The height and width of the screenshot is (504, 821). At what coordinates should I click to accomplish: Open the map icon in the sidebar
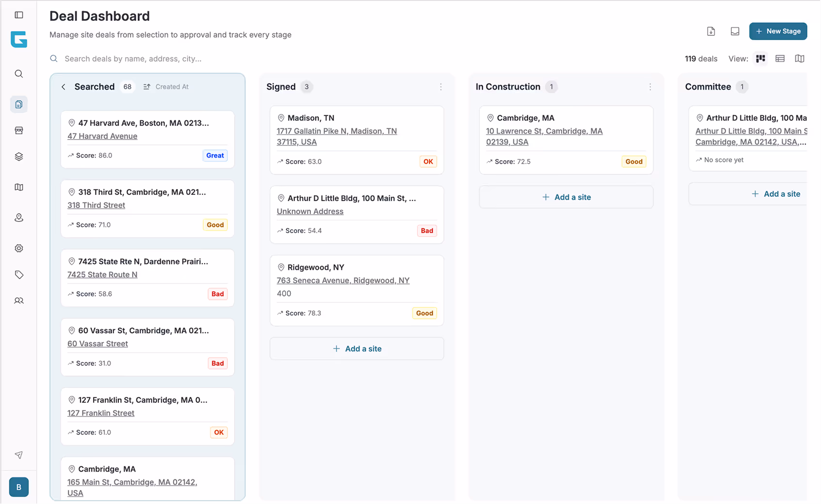tap(19, 187)
